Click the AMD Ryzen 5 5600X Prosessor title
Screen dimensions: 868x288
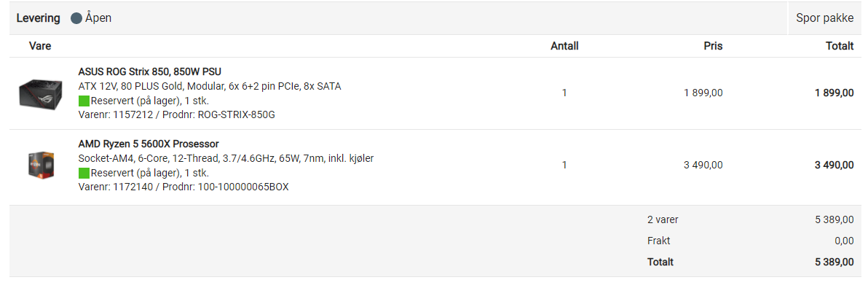click(x=149, y=144)
